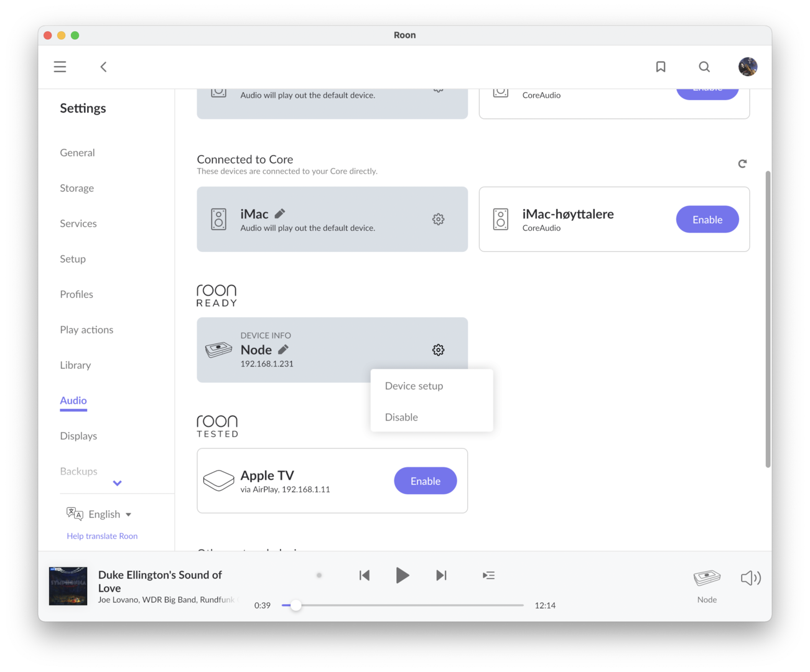Open the Backups settings tab
The height and width of the screenshot is (672, 810).
pyautogui.click(x=78, y=472)
